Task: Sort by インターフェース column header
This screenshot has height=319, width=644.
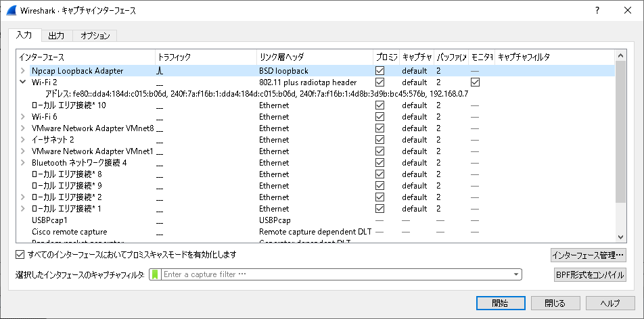Action: [86, 57]
